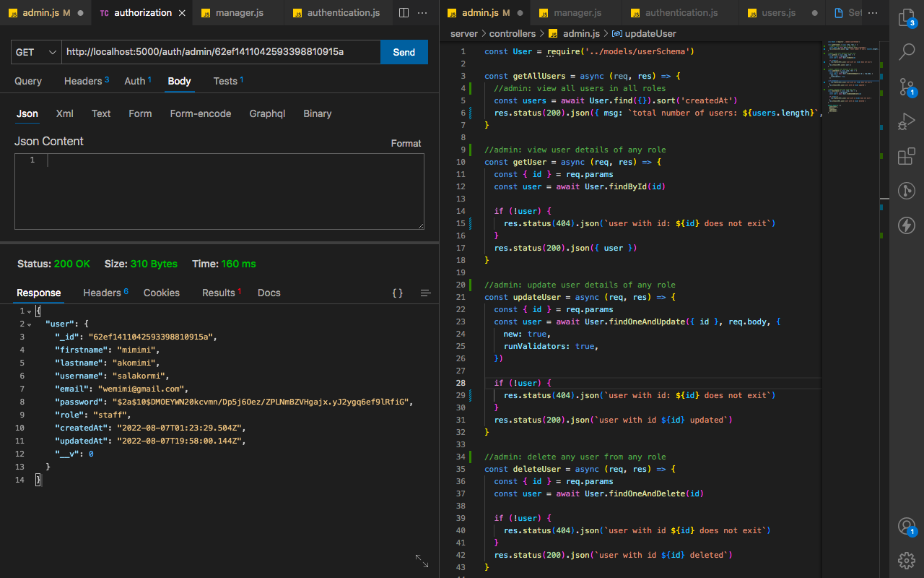Toggle raw JSON braces view in response
The height and width of the screenshot is (578, 924).
pyautogui.click(x=398, y=293)
